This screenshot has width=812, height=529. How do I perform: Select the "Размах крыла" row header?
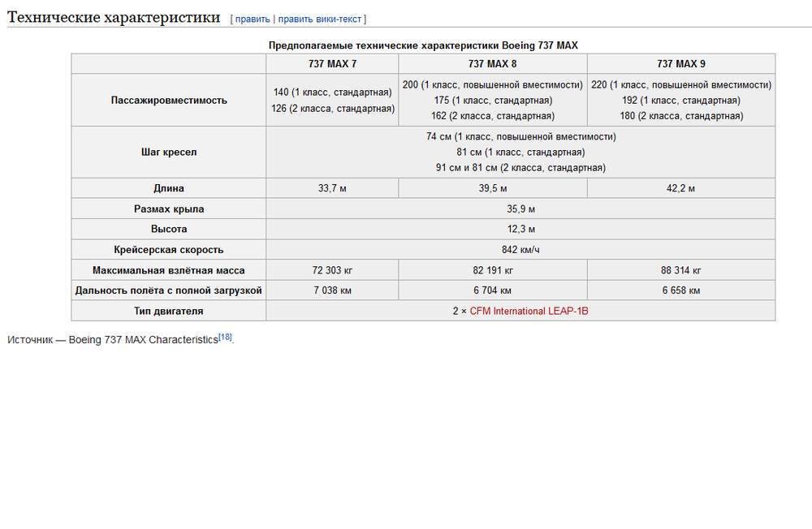click(169, 209)
